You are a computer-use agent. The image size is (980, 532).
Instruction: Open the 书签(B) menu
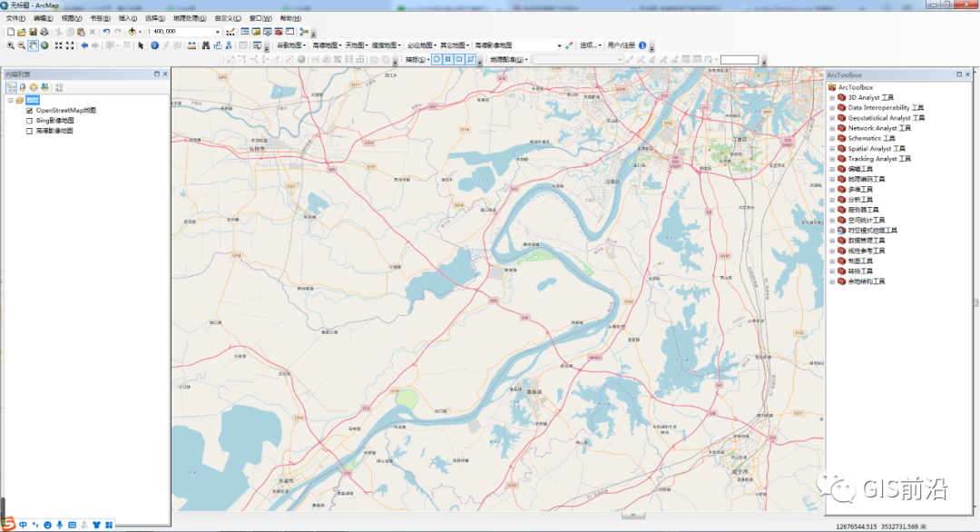pyautogui.click(x=100, y=18)
